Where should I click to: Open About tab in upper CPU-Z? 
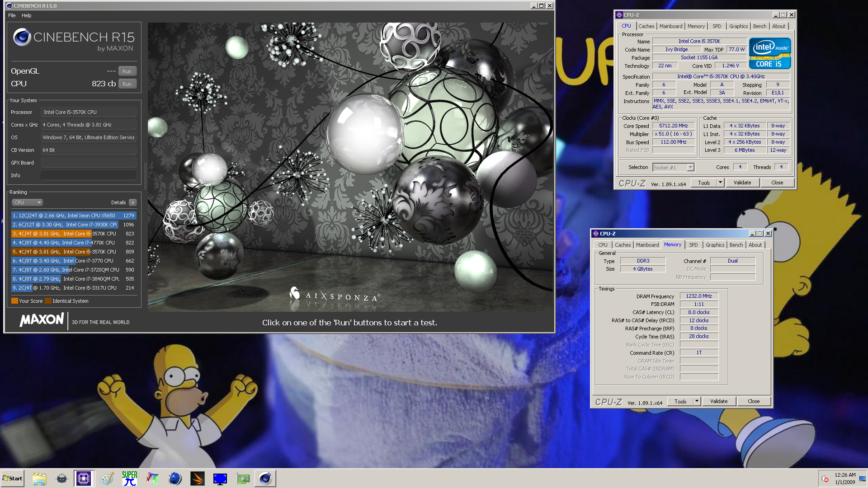tap(778, 26)
